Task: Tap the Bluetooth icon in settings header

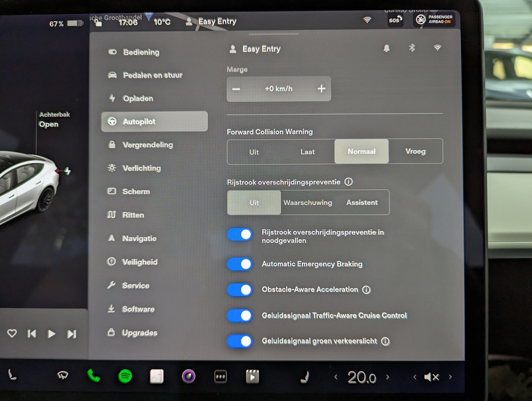Action: click(412, 48)
